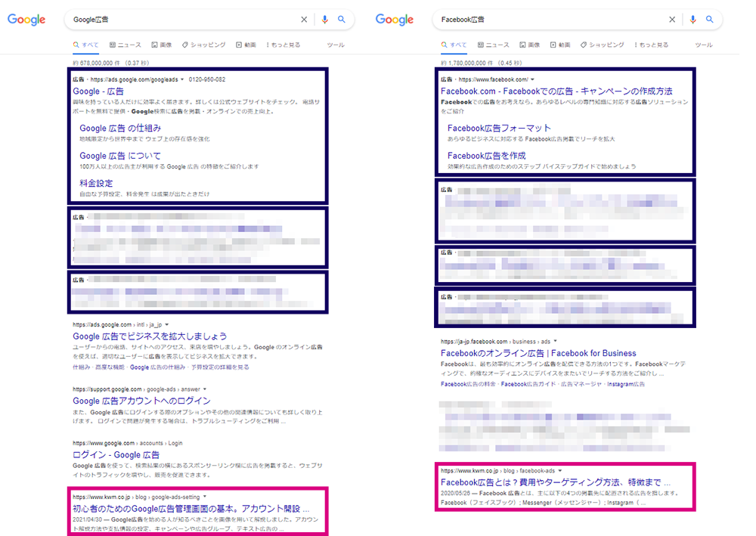This screenshot has width=756, height=536.
Task: Click the Google logo beside the Facebook広告 search
Action: (x=395, y=20)
